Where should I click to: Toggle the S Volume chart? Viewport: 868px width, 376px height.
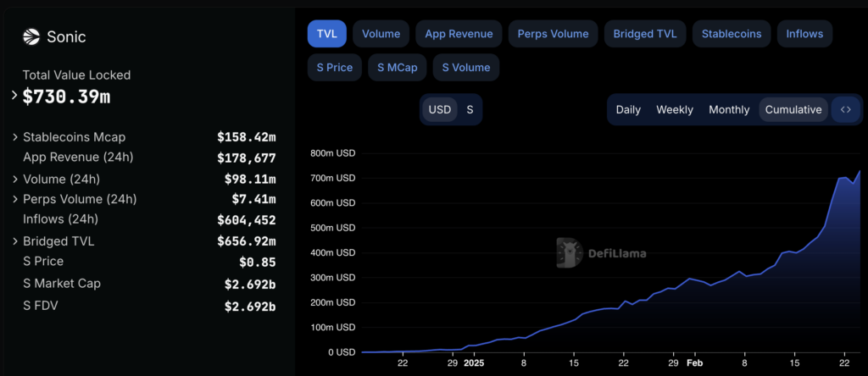coord(466,68)
